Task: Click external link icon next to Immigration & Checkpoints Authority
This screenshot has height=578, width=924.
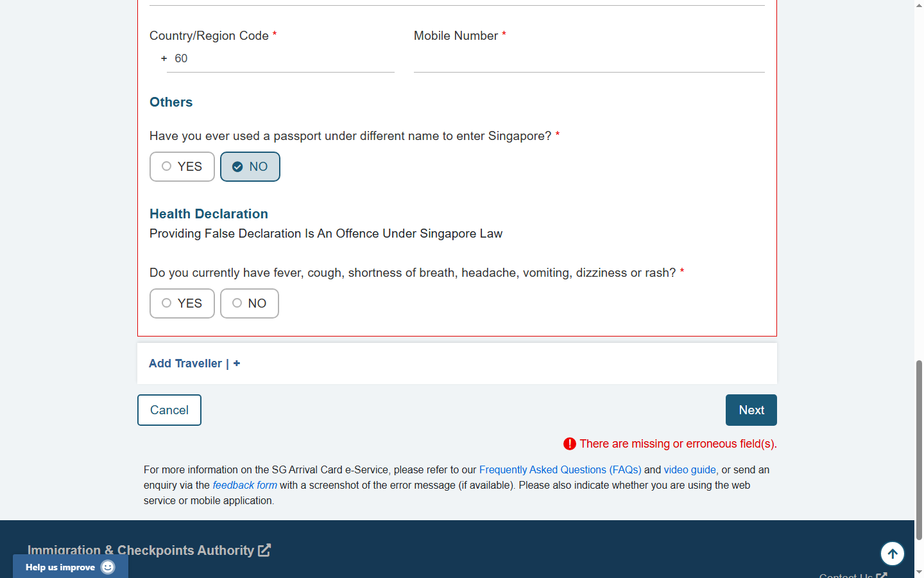Action: tap(264, 550)
